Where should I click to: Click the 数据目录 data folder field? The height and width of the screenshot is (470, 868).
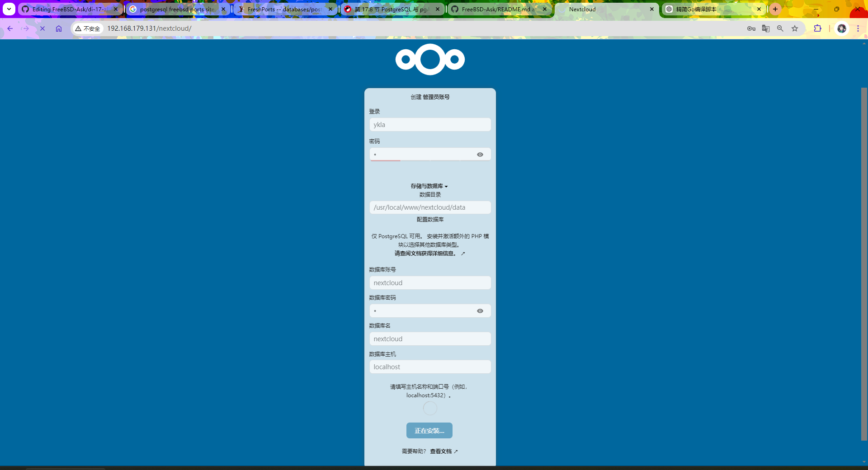tap(430, 207)
